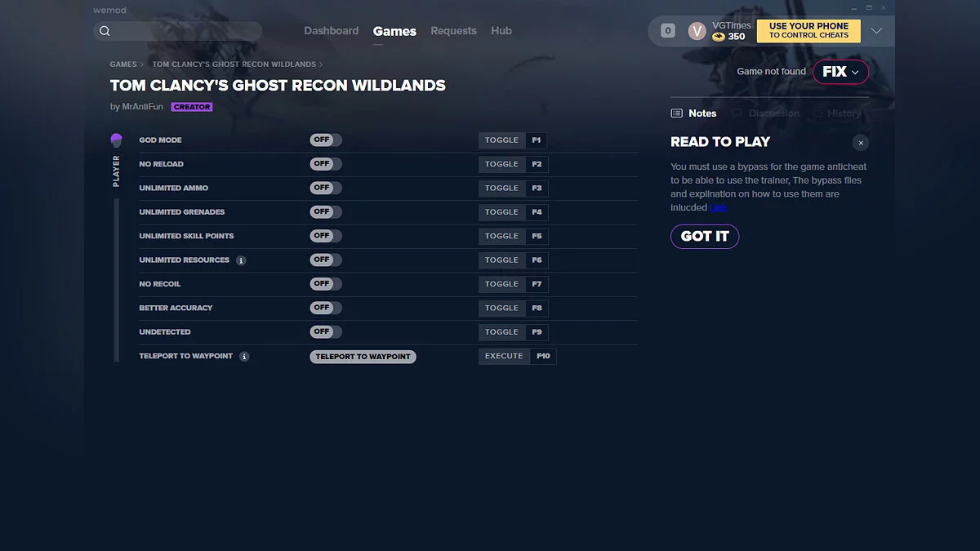Screen dimensions: 980x551
Task: Open the V account avatar
Action: (x=697, y=30)
